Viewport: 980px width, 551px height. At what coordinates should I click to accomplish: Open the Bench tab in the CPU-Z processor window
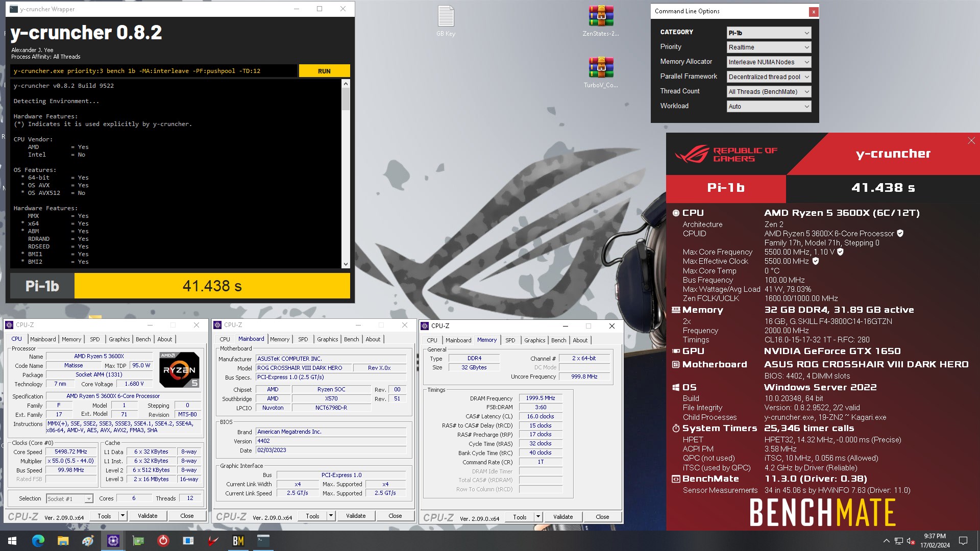(143, 339)
